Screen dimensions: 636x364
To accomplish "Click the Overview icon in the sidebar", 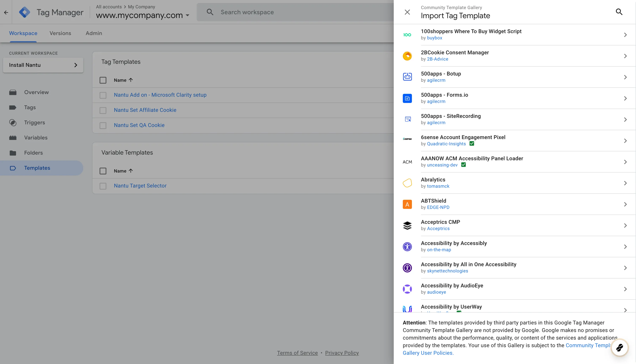I will (13, 93).
